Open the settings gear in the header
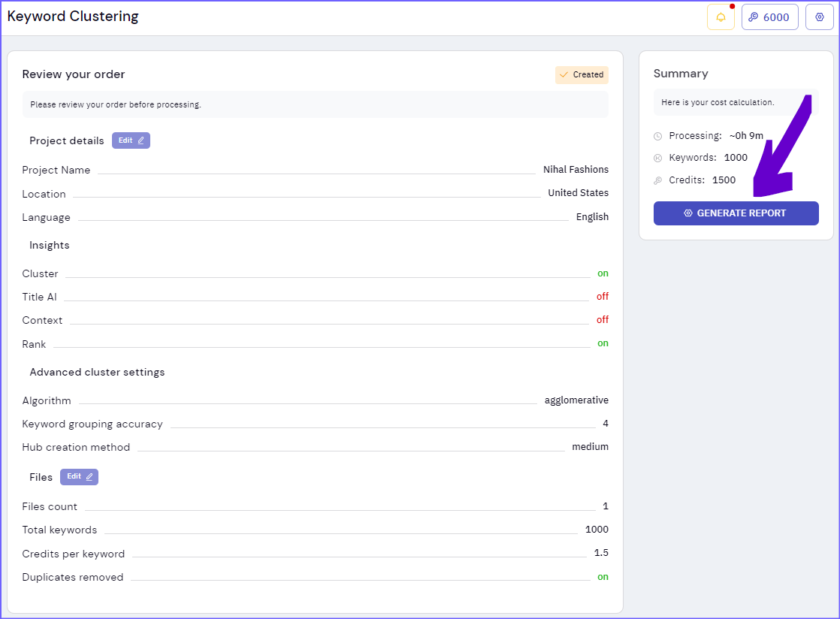Viewport: 840px width, 619px height. point(819,17)
